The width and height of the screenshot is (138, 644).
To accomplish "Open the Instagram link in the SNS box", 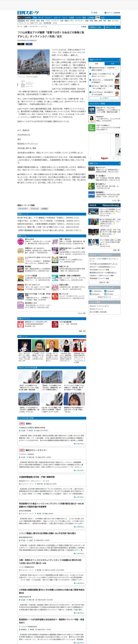I will 95,294.
